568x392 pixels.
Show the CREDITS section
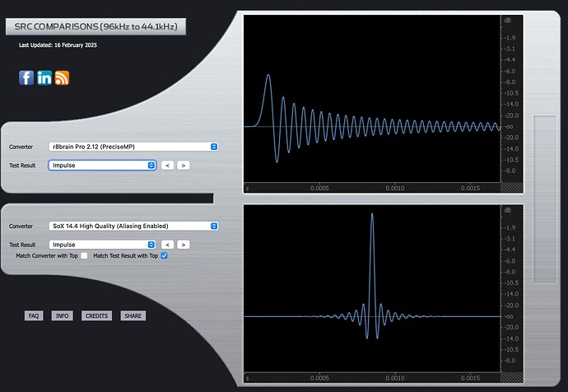coord(96,316)
